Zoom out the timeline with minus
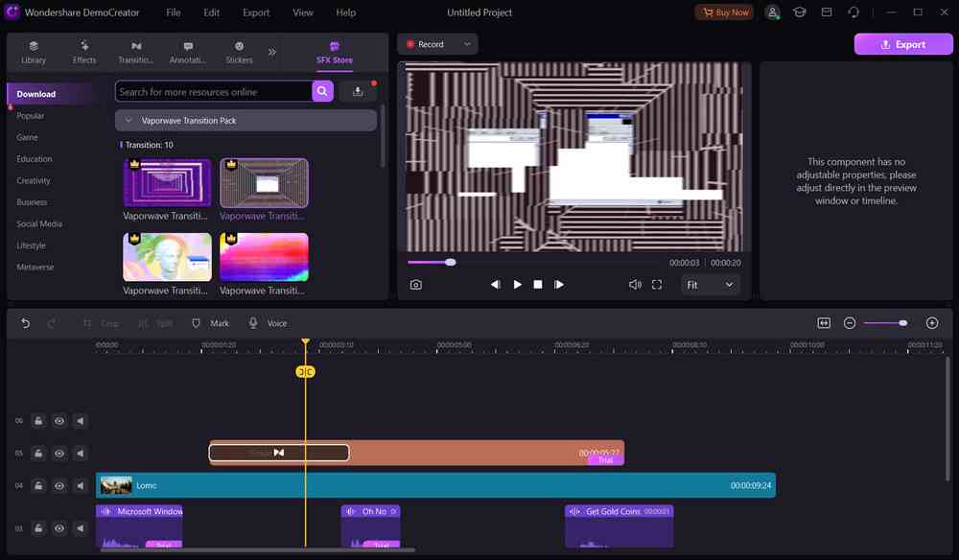 pyautogui.click(x=850, y=323)
